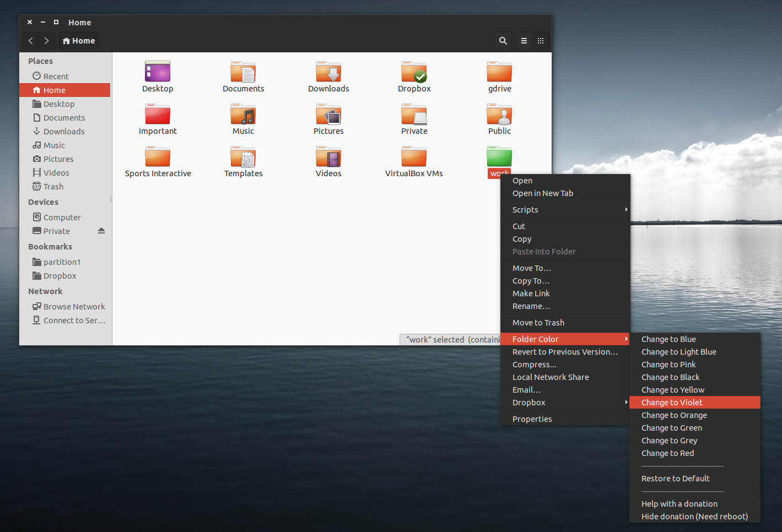The image size is (782, 532).
Task: Open the VirtualBox VMs folder thumbnail
Action: (414, 156)
